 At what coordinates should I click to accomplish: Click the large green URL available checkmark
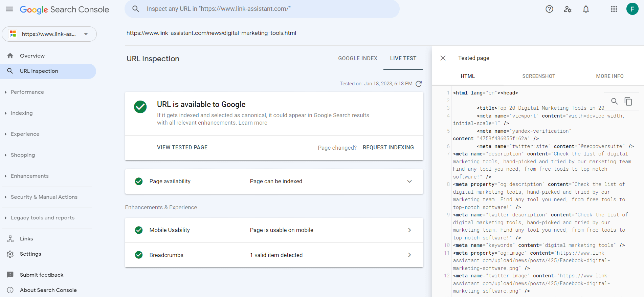[140, 107]
